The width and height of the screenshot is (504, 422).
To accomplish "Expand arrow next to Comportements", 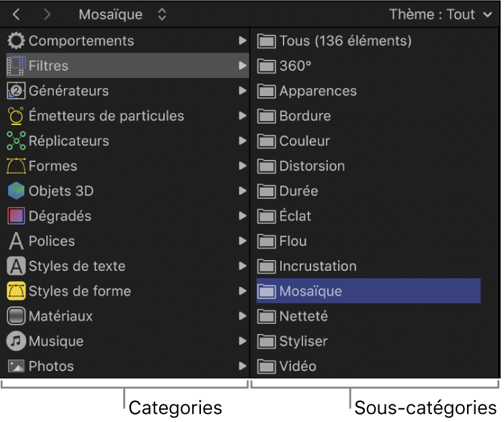I will click(243, 41).
